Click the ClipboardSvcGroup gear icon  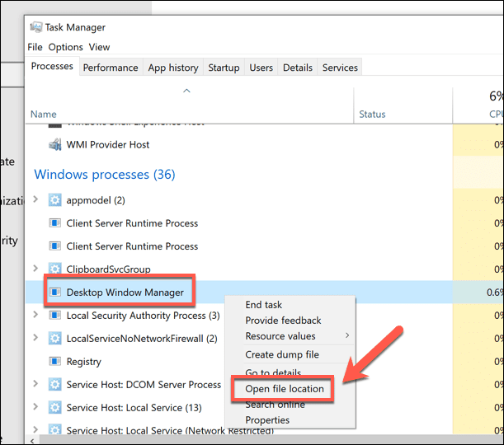click(55, 269)
